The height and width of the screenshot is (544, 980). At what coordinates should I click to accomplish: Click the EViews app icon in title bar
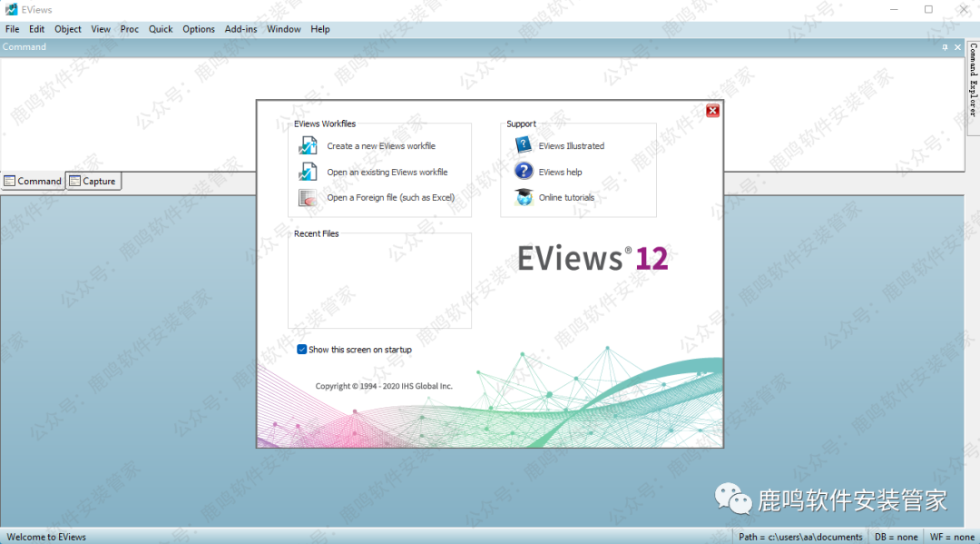point(10,10)
